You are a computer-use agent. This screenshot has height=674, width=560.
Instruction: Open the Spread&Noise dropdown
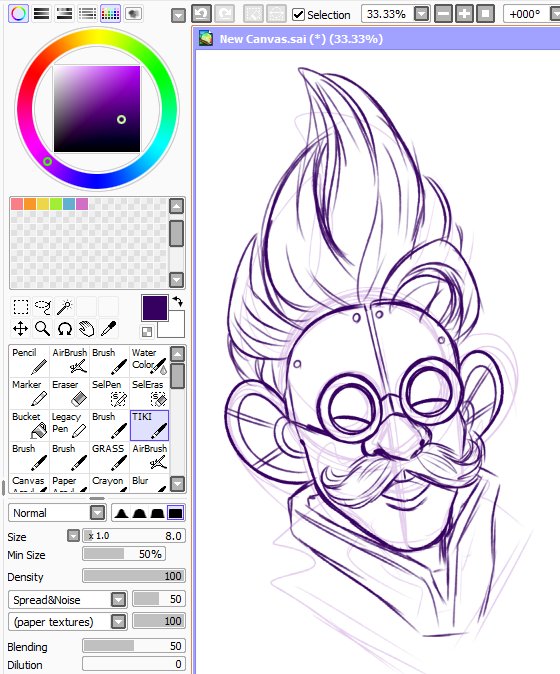pos(119,599)
